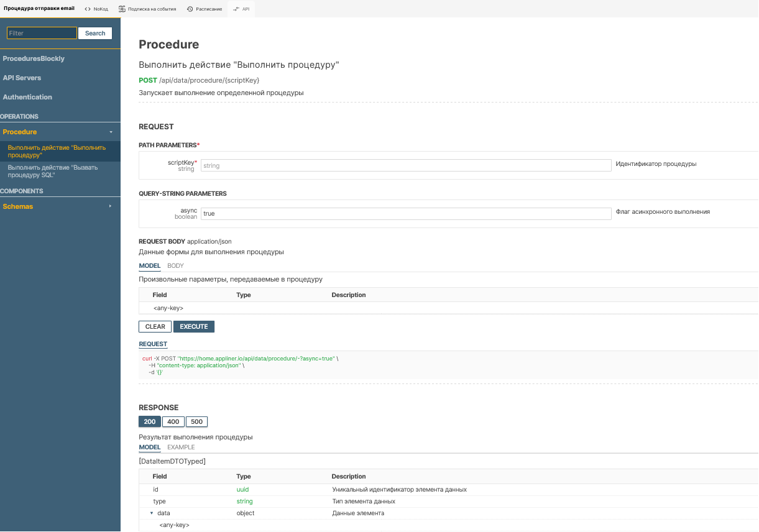
Task: Open ProceduresBlockly in sidebar
Action: (34, 58)
